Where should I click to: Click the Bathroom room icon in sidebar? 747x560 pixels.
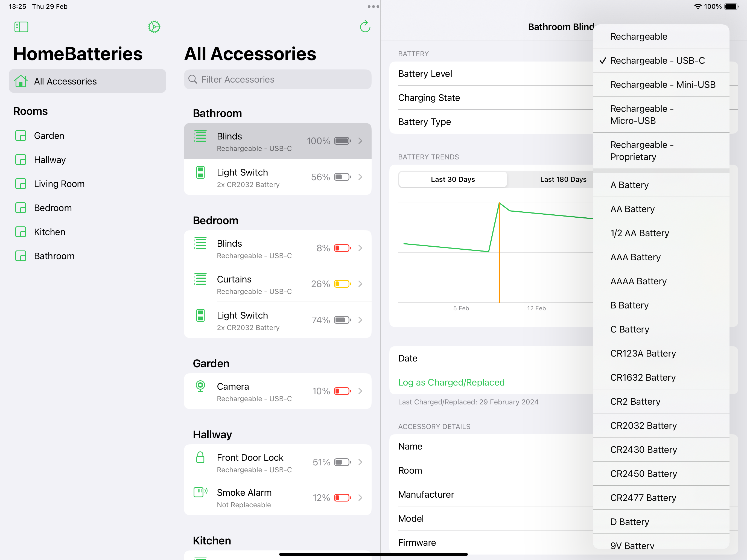click(x=21, y=256)
